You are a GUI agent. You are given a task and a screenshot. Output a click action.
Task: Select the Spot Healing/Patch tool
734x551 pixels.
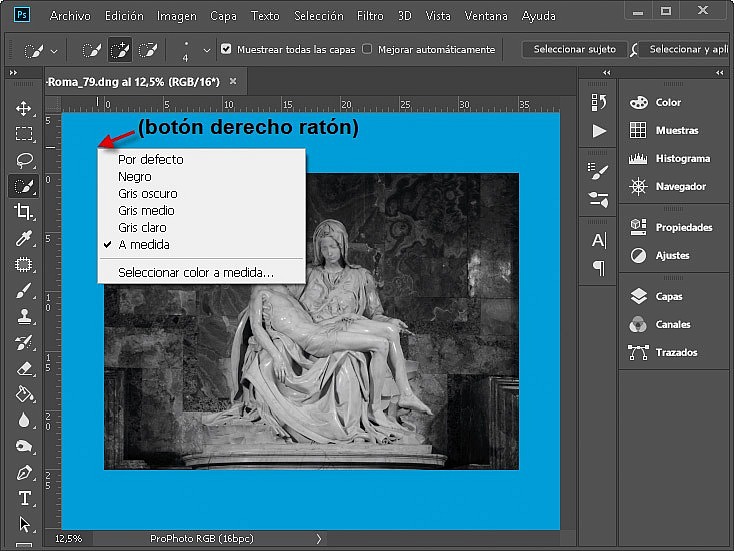click(x=23, y=264)
